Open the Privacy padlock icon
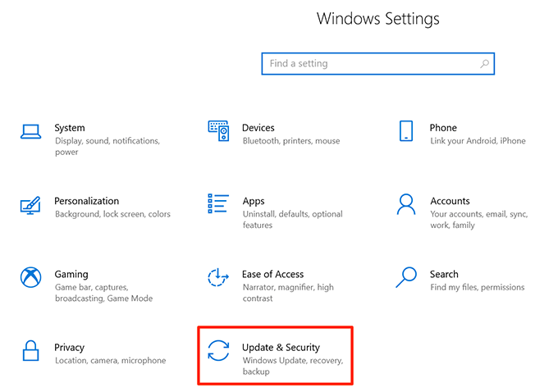 tap(30, 350)
